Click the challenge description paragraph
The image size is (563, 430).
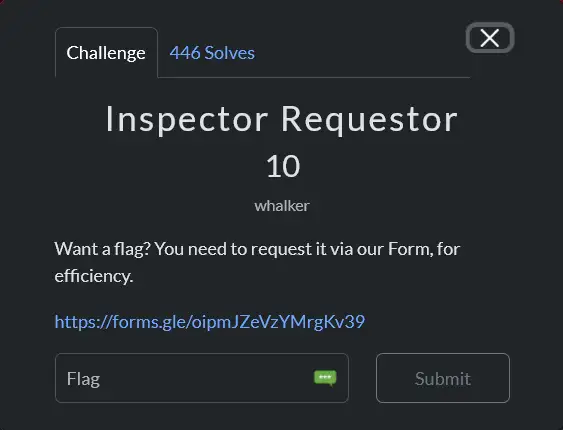[257, 262]
